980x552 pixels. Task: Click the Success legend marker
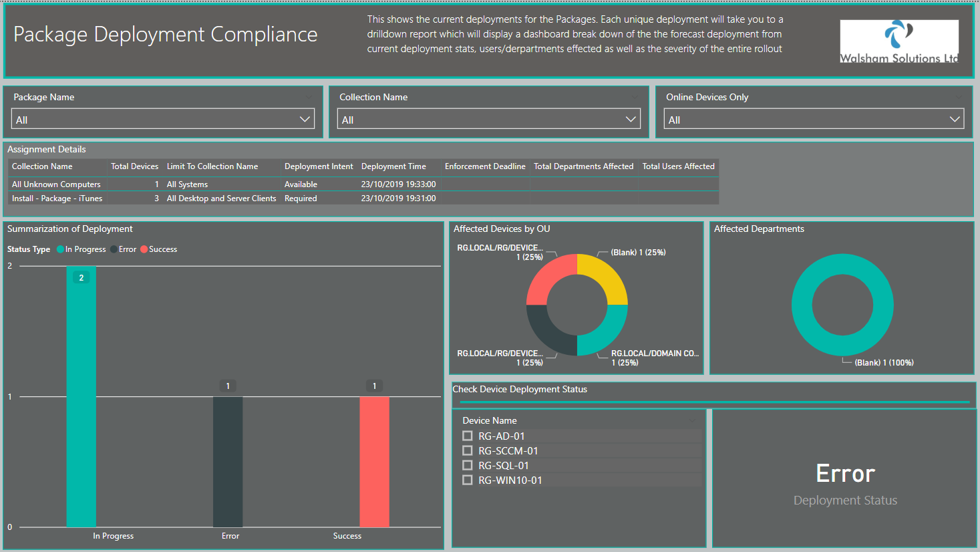(x=144, y=249)
